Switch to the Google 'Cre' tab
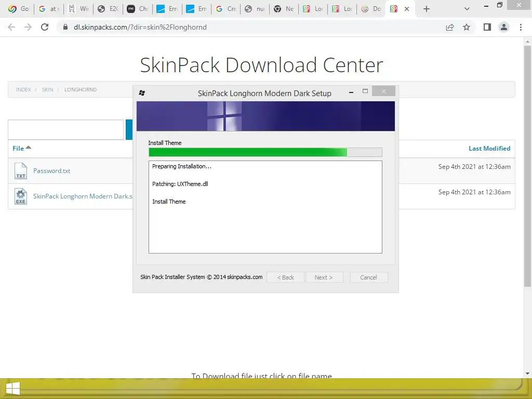 pos(226,9)
